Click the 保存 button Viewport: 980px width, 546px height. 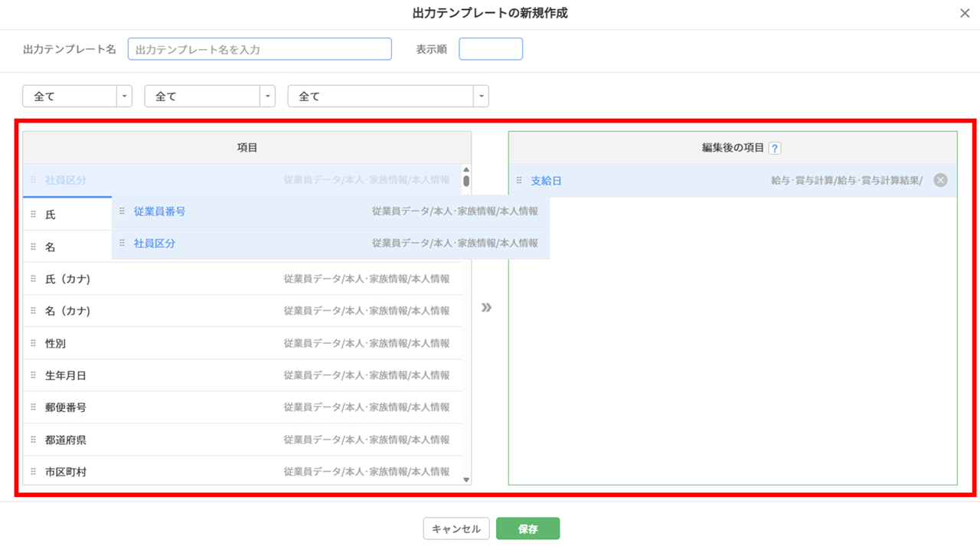pyautogui.click(x=528, y=529)
